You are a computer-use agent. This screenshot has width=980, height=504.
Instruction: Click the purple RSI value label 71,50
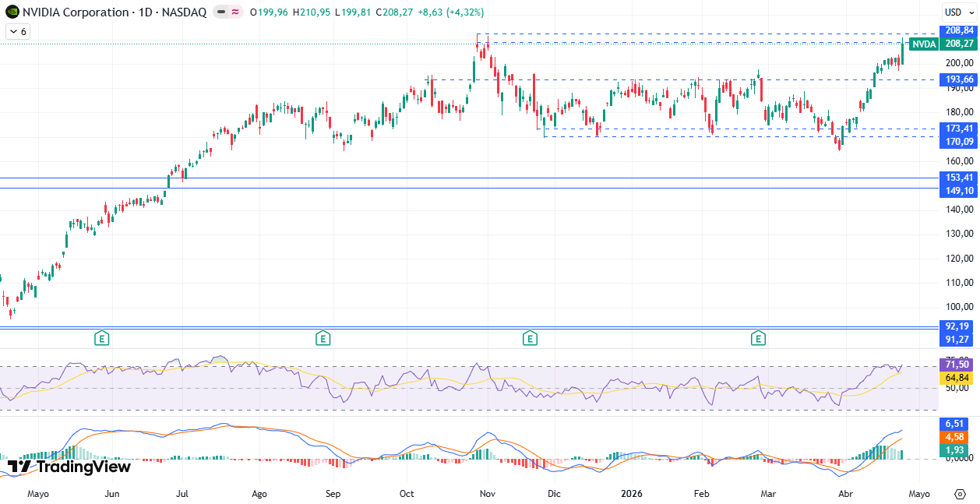pyautogui.click(x=959, y=365)
